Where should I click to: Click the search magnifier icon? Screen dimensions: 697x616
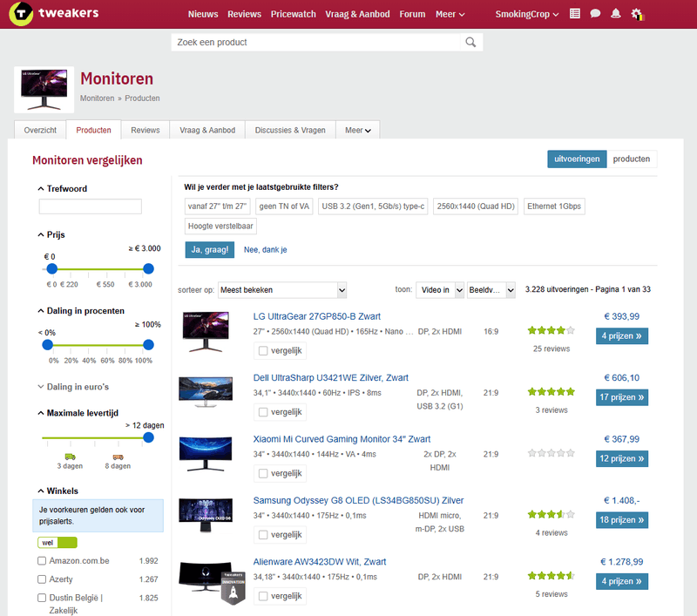tap(470, 42)
